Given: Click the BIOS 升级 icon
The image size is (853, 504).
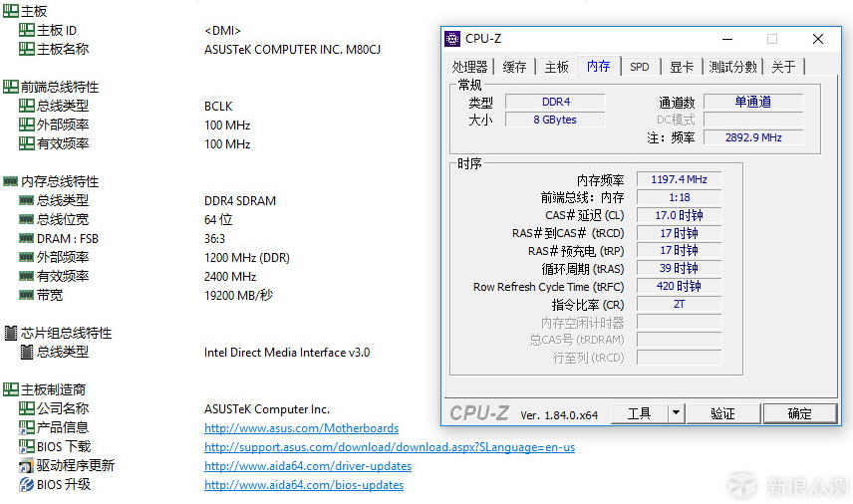Looking at the screenshot, I should [x=27, y=484].
